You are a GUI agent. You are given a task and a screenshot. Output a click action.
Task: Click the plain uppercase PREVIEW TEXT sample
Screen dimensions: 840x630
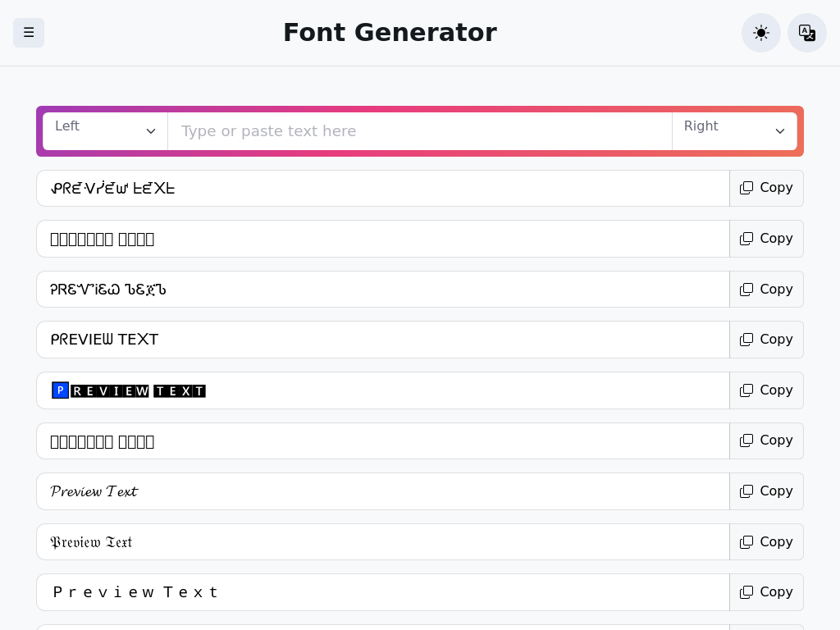[x=104, y=340]
